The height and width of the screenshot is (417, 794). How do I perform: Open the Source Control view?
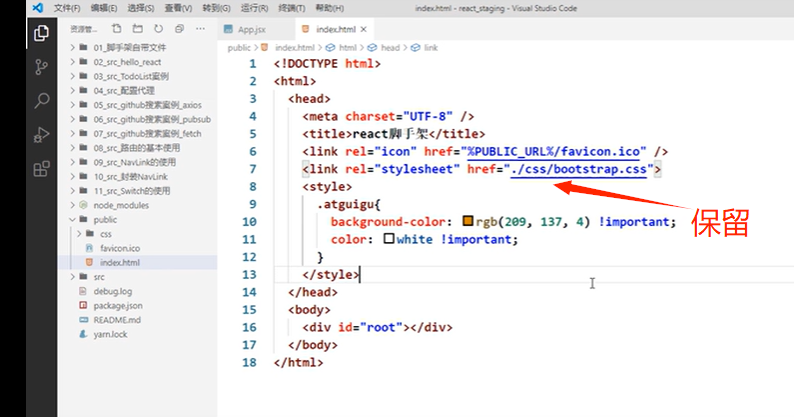click(x=42, y=67)
